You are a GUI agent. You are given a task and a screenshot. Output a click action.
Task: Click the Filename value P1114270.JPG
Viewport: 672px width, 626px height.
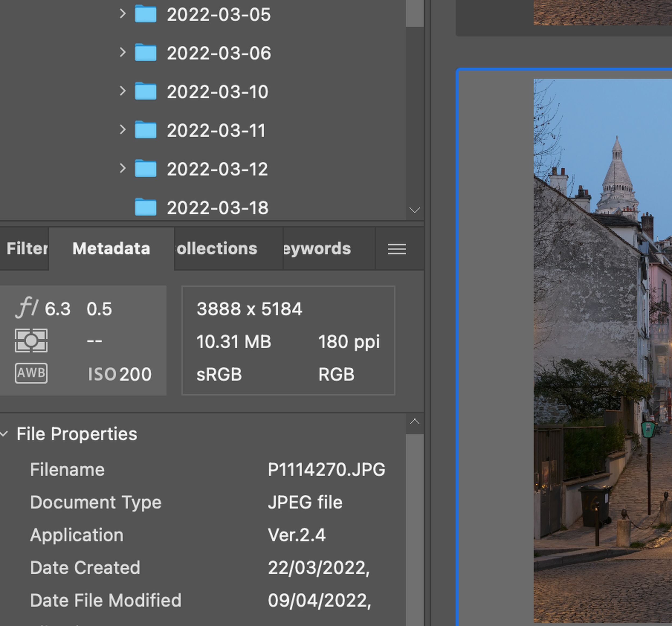(326, 470)
